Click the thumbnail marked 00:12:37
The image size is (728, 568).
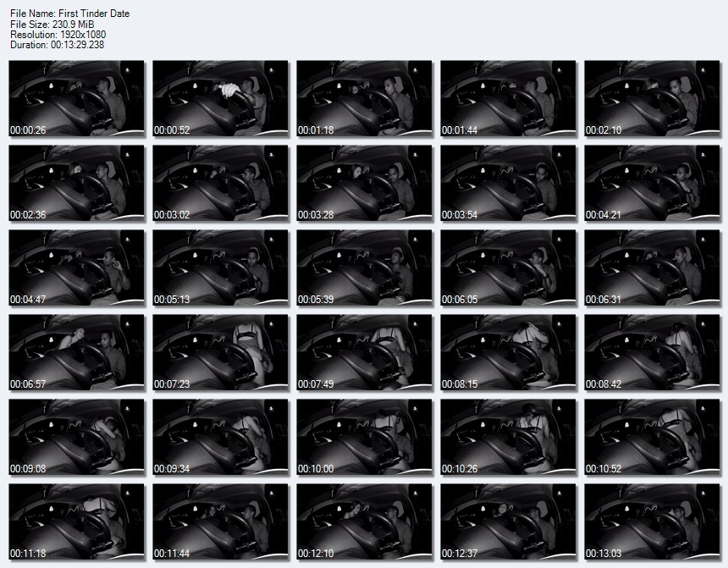coord(509,522)
